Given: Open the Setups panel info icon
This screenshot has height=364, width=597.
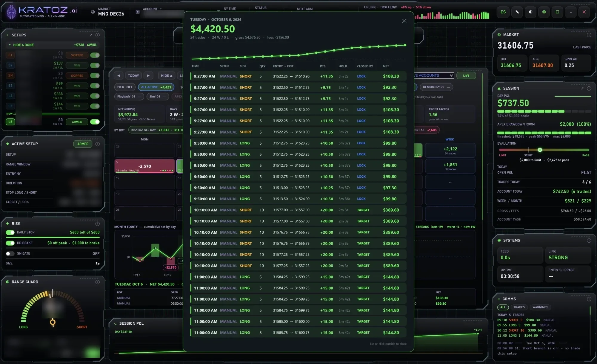Looking at the screenshot, I should point(97,35).
